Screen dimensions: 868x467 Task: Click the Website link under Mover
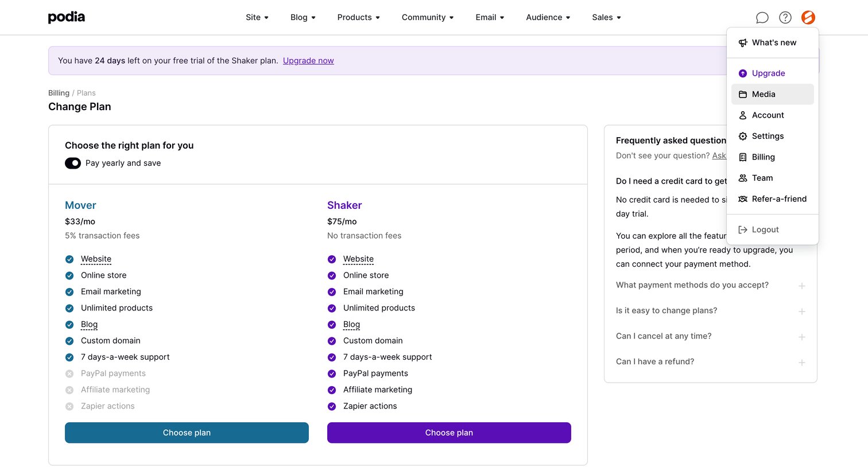96,259
